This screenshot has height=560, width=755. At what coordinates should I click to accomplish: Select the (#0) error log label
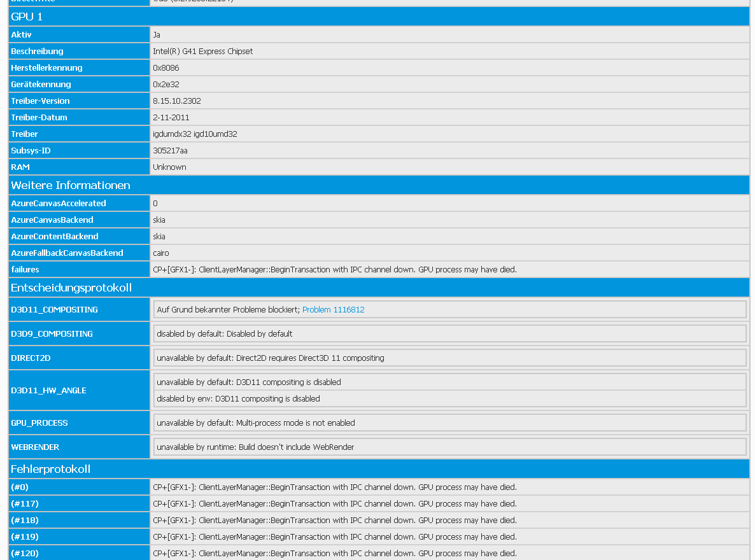pyautogui.click(x=20, y=487)
